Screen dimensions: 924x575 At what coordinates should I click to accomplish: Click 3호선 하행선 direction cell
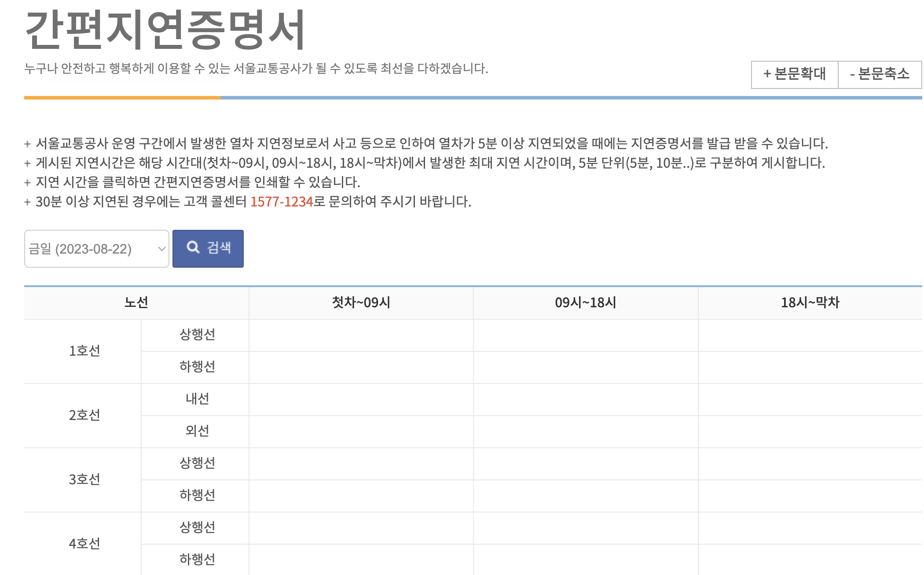click(x=197, y=495)
